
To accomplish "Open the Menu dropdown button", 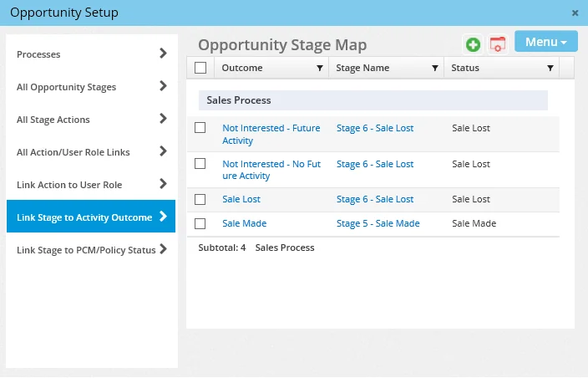I will (x=546, y=42).
